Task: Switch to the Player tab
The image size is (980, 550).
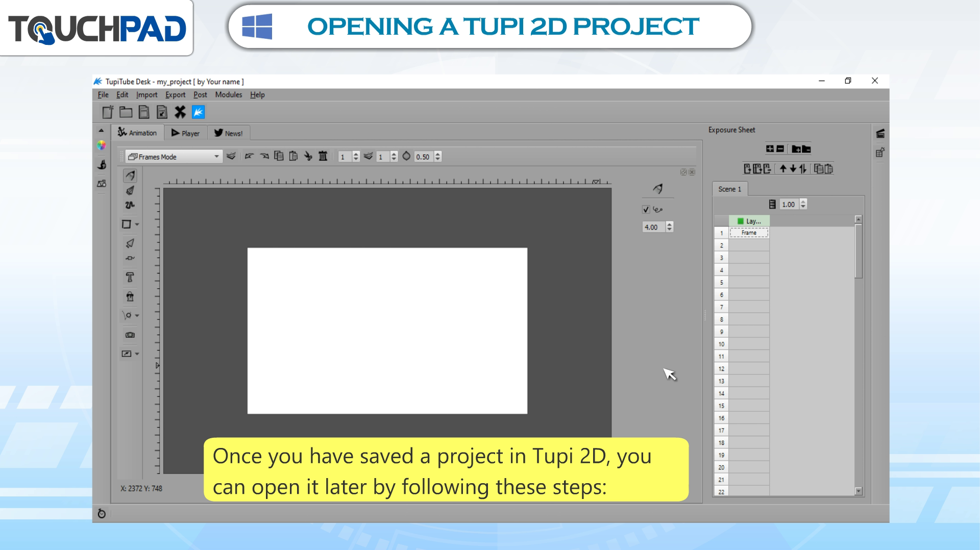Action: click(x=185, y=133)
